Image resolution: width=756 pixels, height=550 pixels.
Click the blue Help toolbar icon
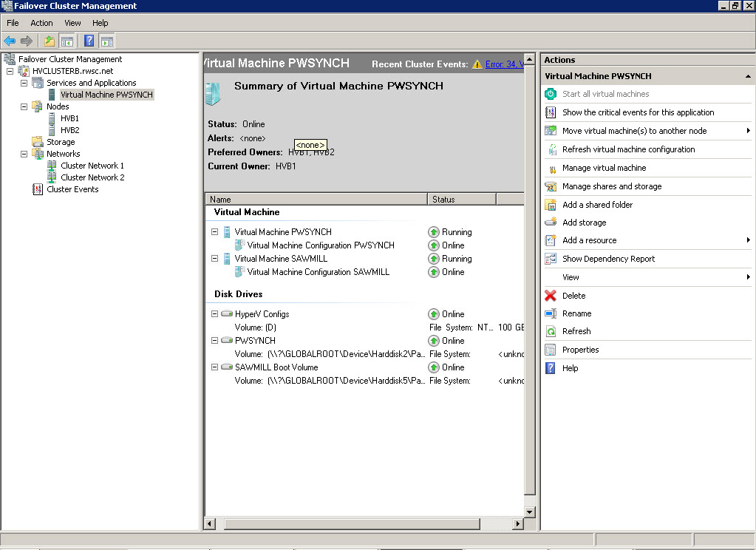89,41
